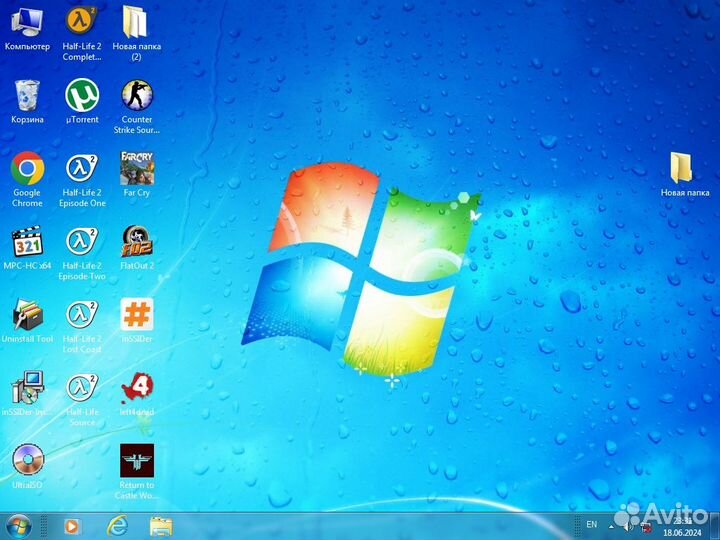Open the Google Chrome desktop shortcut

(x=27, y=168)
